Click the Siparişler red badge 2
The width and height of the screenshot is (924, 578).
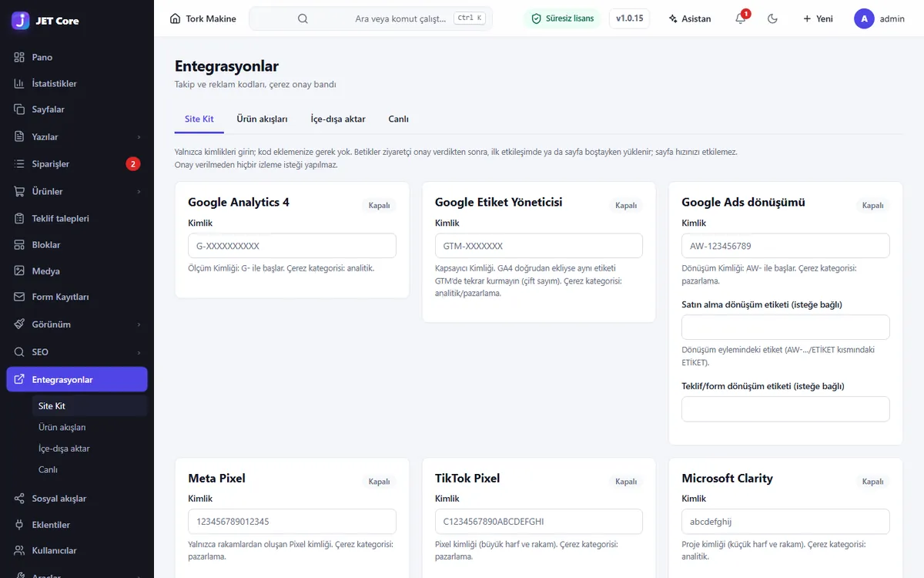coord(132,163)
